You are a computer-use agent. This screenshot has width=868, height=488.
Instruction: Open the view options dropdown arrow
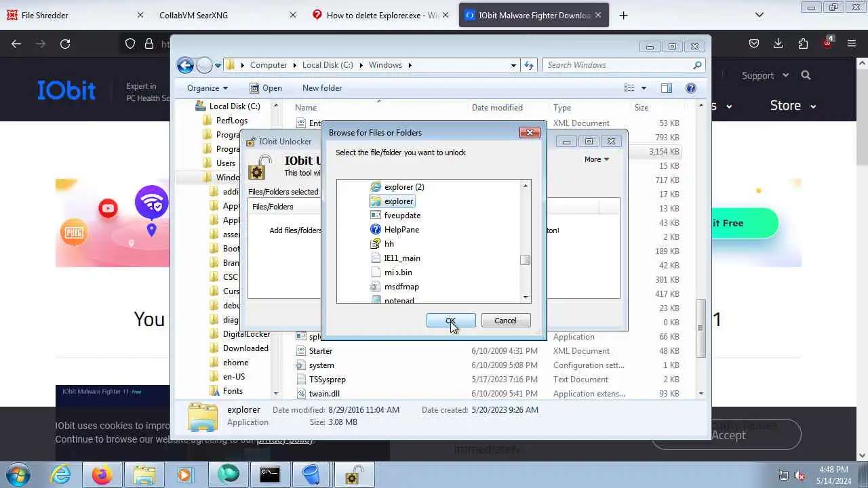(644, 88)
